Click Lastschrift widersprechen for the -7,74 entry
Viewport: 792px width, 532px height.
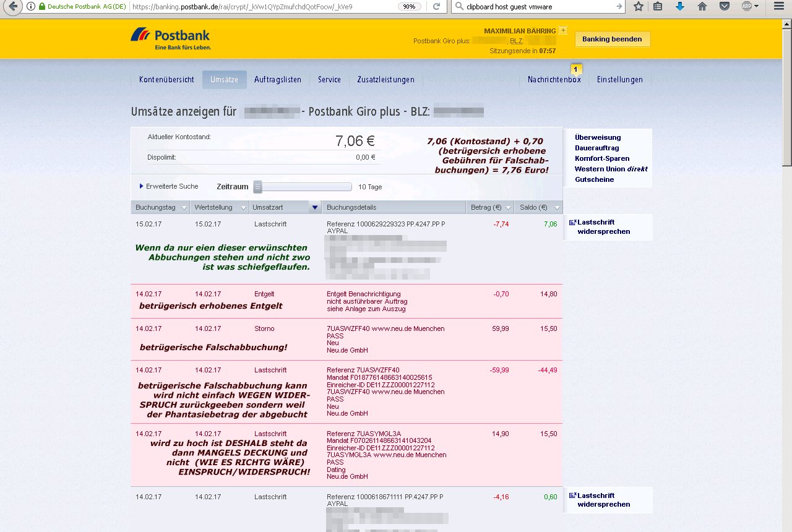(x=603, y=226)
